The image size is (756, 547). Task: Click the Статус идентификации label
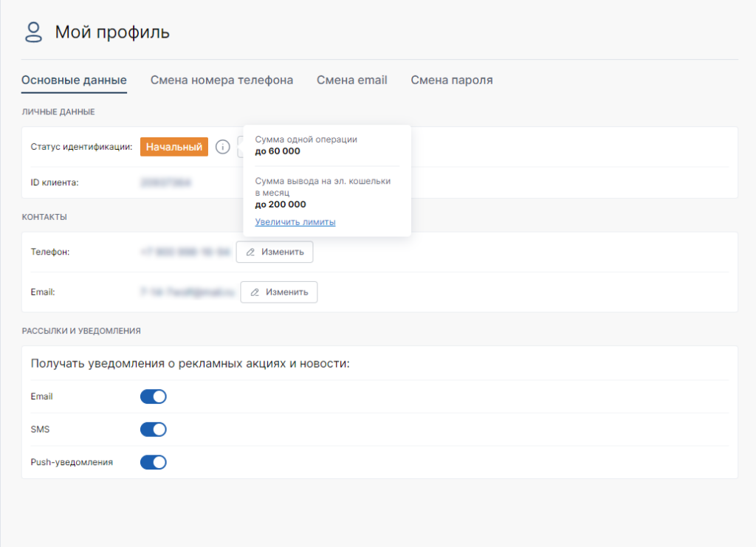[x=81, y=147]
